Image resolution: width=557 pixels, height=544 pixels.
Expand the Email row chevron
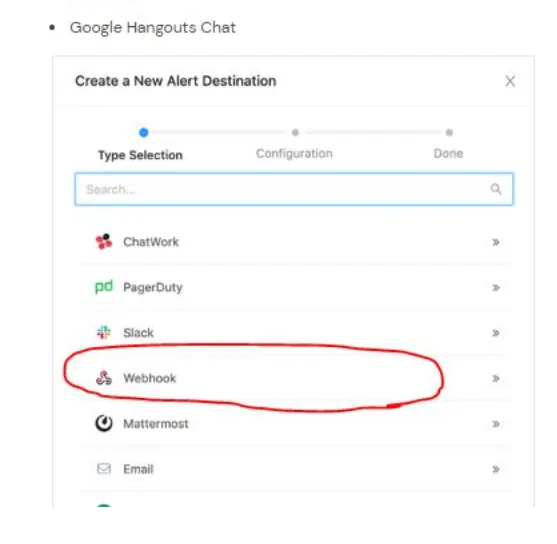[x=496, y=469]
